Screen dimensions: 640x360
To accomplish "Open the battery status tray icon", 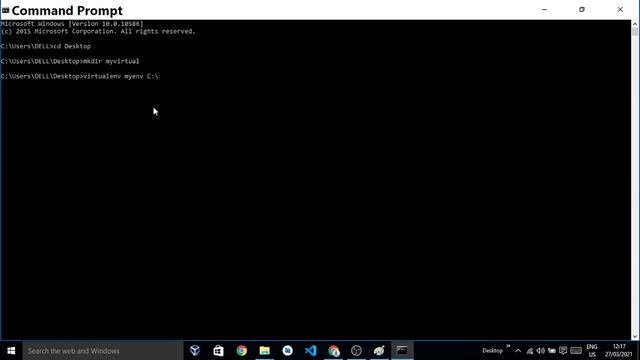I will click(552, 351).
